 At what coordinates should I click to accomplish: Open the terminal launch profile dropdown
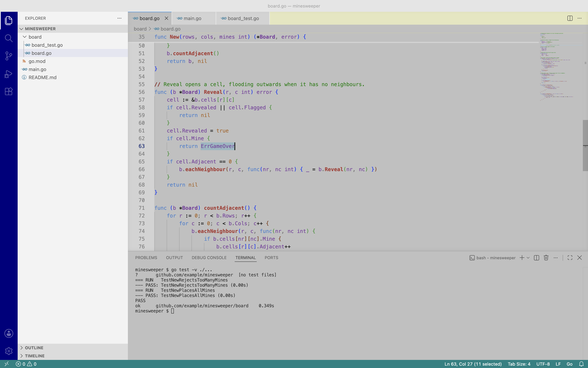pyautogui.click(x=528, y=258)
